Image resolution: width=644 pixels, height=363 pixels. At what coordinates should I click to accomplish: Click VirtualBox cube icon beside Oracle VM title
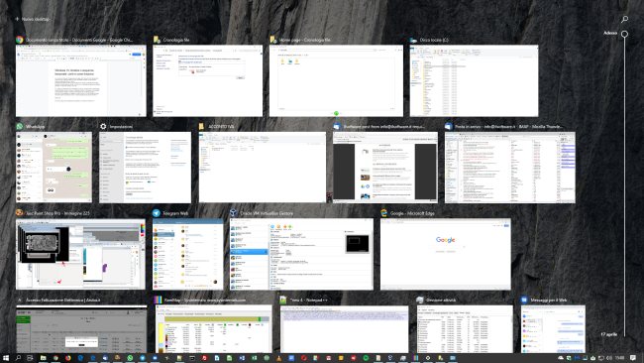coord(233,213)
